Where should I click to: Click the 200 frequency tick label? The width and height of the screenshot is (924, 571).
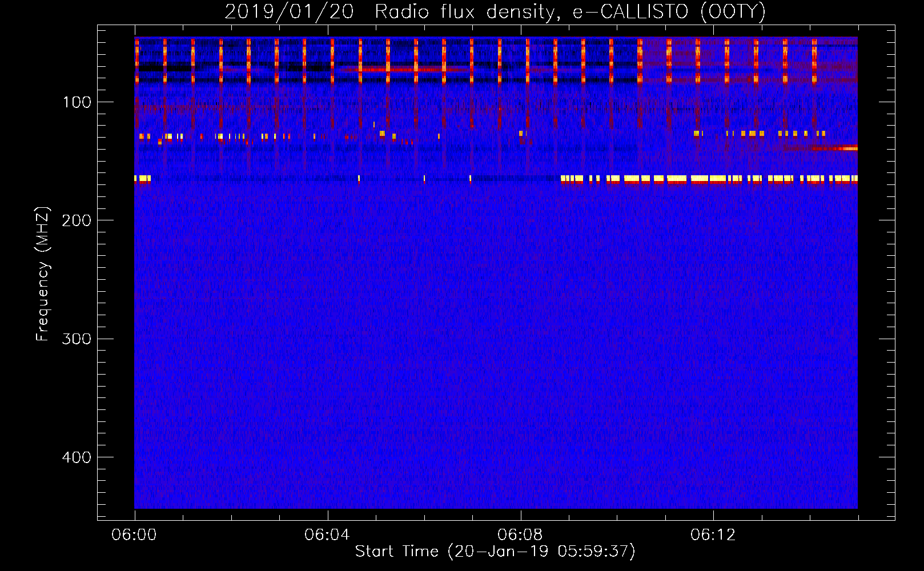pos(77,220)
